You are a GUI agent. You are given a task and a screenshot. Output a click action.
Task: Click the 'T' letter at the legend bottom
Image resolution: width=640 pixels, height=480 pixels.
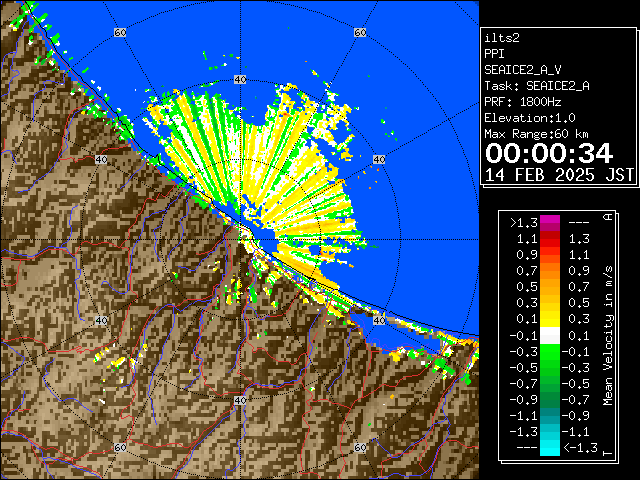click(x=608, y=453)
